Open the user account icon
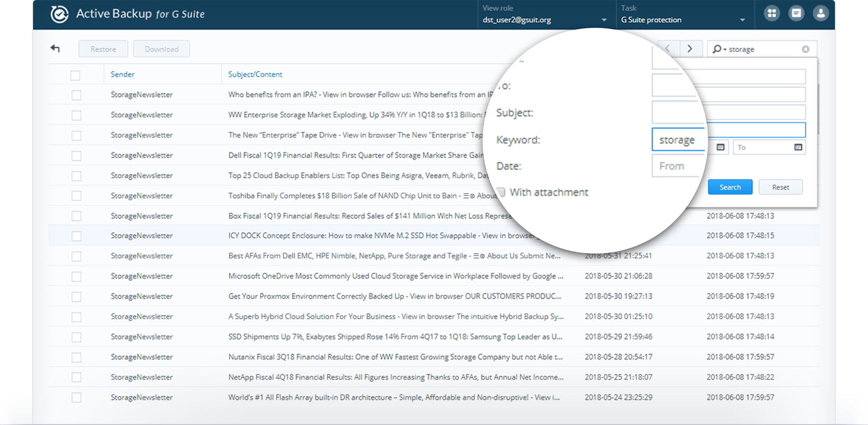The image size is (868, 425). tap(821, 14)
